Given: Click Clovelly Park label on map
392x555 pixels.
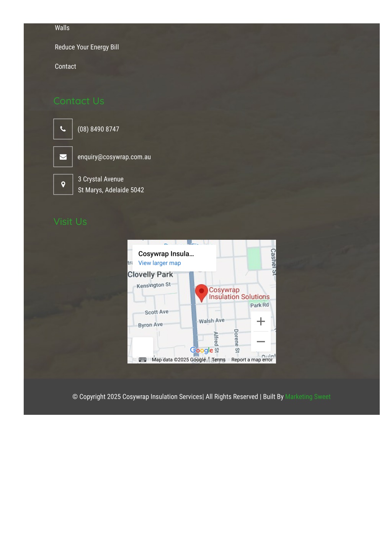Looking at the screenshot, I should 150,275.
